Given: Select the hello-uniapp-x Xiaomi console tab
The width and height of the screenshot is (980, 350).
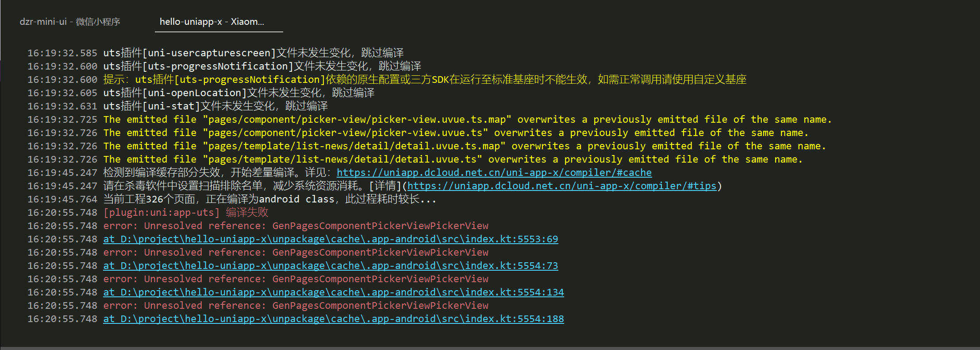Looking at the screenshot, I should (x=212, y=22).
